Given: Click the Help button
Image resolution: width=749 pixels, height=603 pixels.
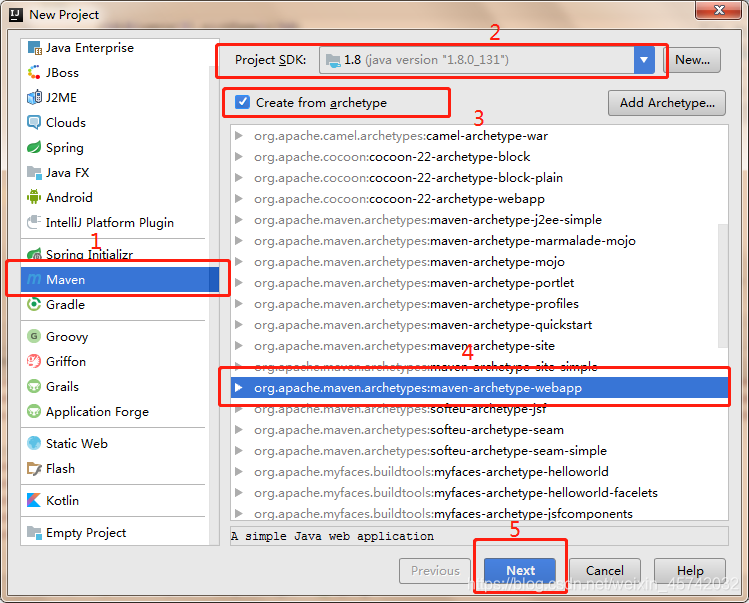Looking at the screenshot, I should pyautogui.click(x=690, y=571).
